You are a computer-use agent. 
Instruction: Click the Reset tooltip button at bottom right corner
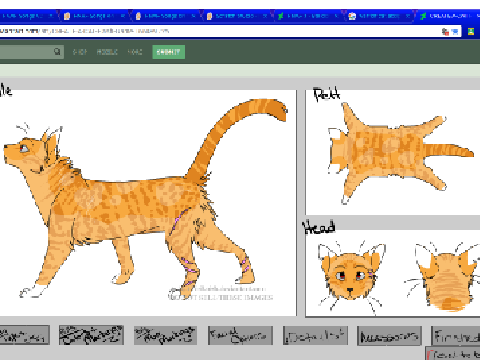tap(453, 354)
